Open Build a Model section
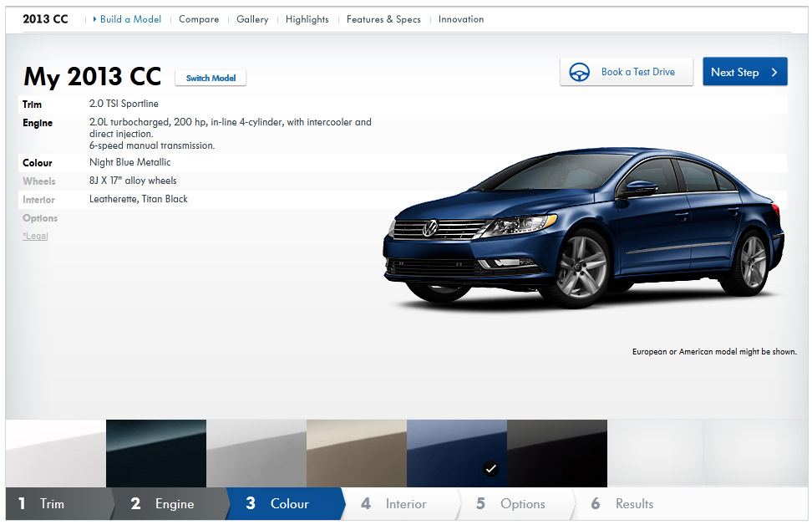 [x=130, y=19]
